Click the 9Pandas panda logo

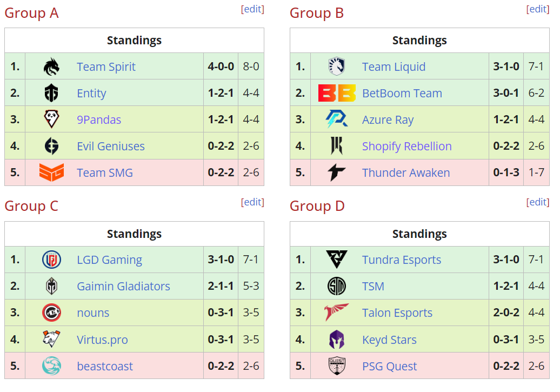51,119
